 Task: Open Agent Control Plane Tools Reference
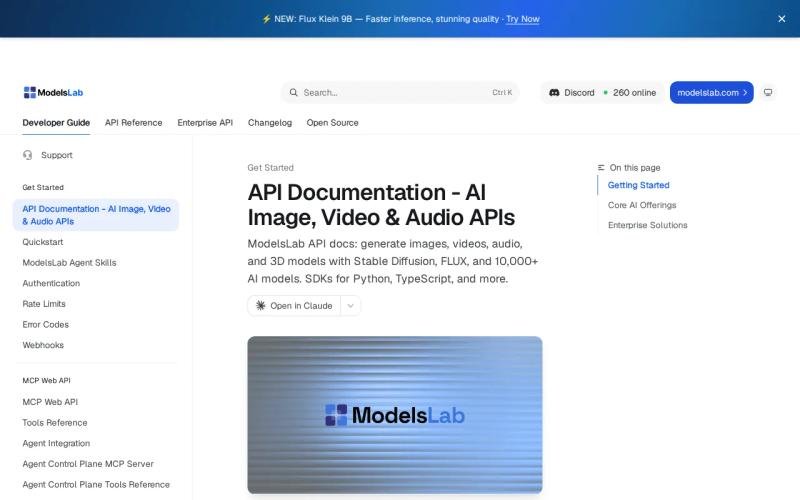click(x=96, y=485)
